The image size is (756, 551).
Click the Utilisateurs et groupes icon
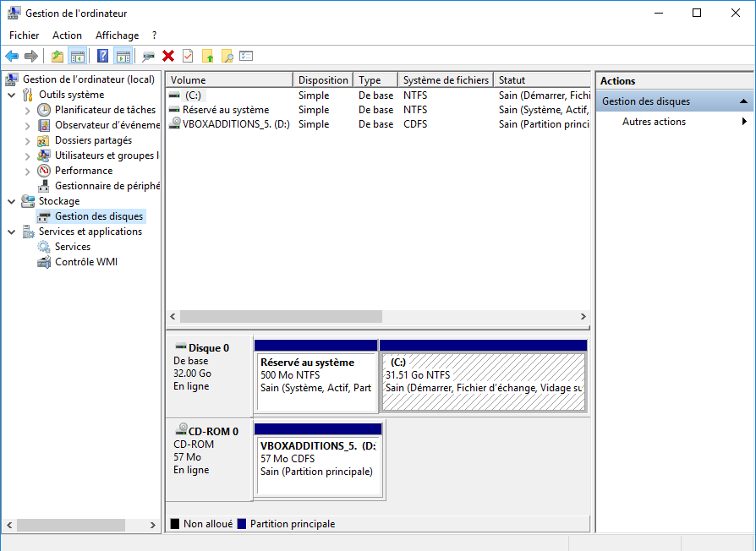click(x=43, y=155)
